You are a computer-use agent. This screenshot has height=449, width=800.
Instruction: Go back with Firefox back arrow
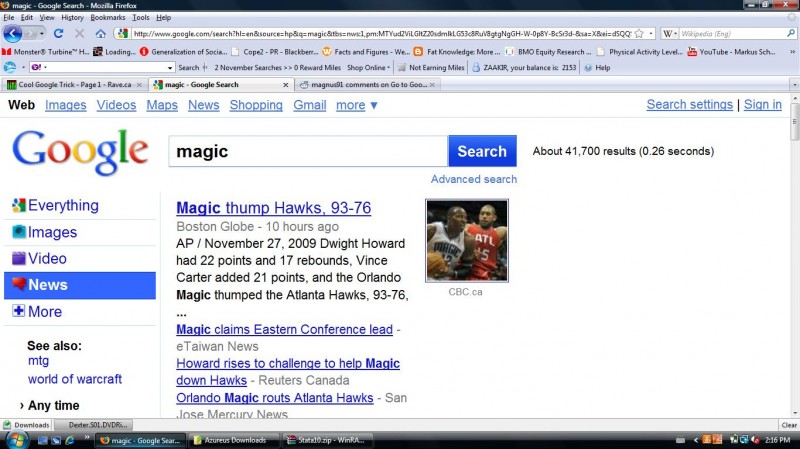point(13,34)
